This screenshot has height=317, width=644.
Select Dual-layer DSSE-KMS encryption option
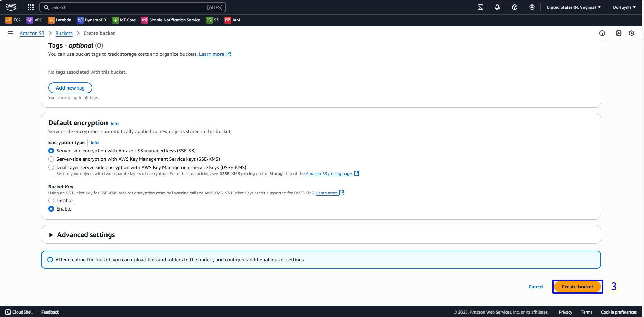tap(51, 167)
